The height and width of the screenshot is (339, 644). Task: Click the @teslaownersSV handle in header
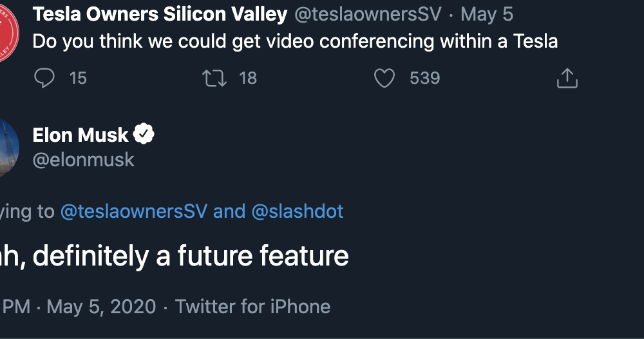[x=368, y=14]
